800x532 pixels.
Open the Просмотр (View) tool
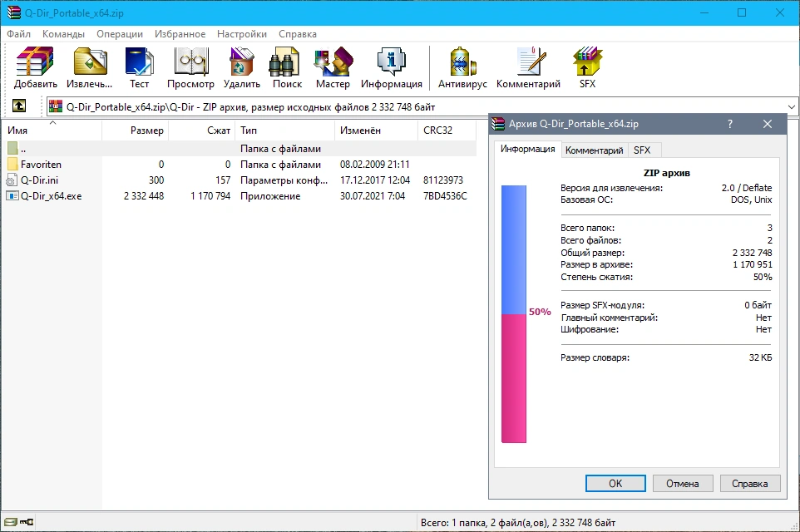click(190, 68)
